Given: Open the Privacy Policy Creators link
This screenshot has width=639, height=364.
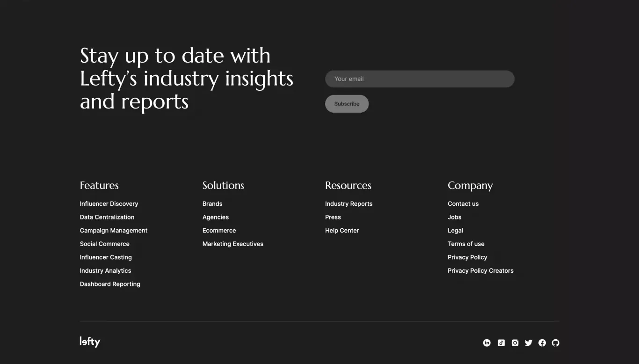Looking at the screenshot, I should [x=480, y=271].
